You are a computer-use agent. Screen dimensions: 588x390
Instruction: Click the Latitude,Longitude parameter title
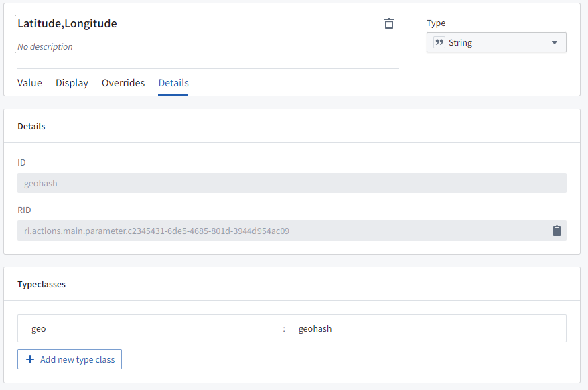[x=67, y=23]
